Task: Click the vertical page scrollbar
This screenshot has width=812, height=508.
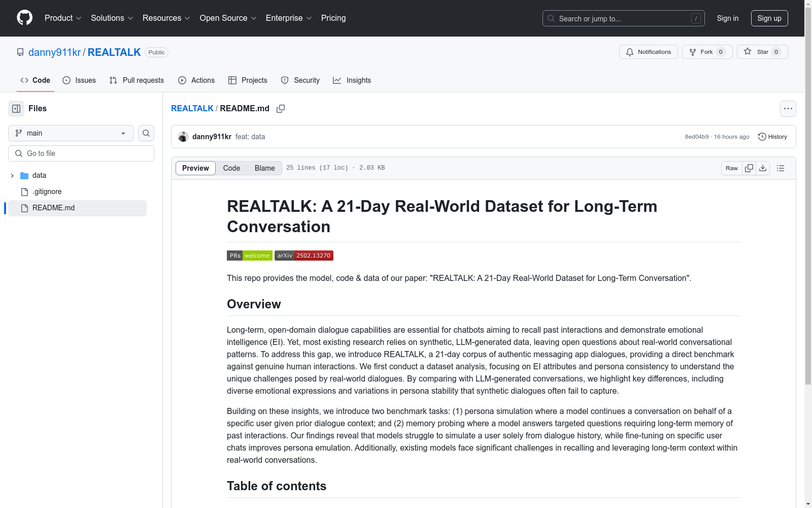Action: (x=808, y=203)
